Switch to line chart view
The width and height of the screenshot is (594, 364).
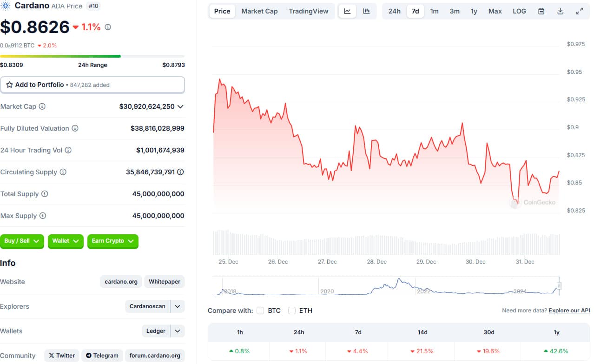pos(347,11)
